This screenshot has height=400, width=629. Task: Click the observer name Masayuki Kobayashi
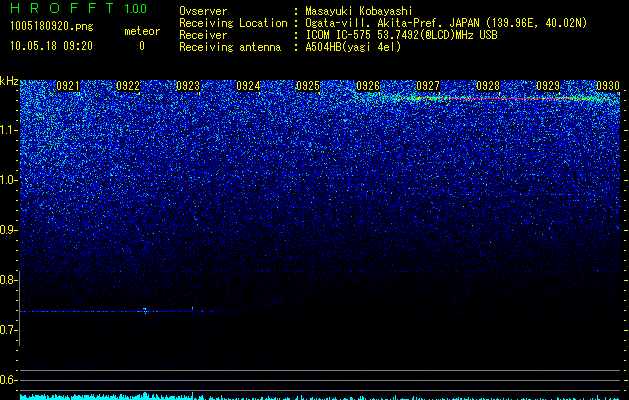click(359, 11)
